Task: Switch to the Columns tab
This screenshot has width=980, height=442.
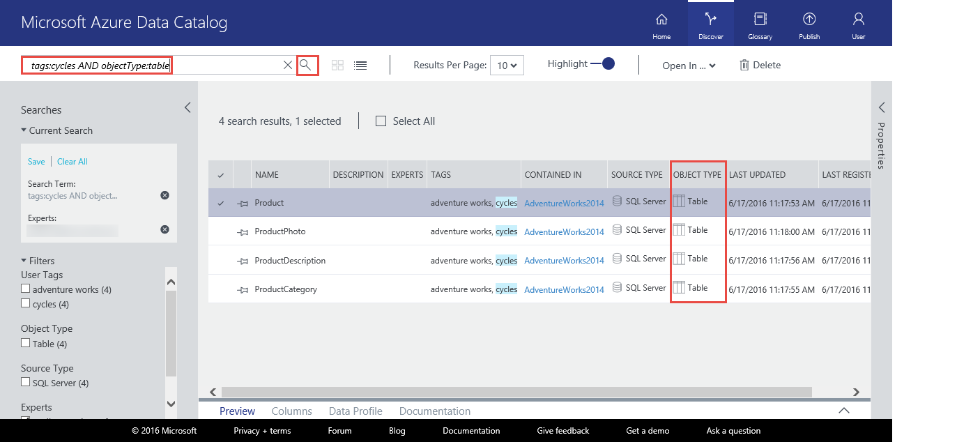Action: click(291, 411)
